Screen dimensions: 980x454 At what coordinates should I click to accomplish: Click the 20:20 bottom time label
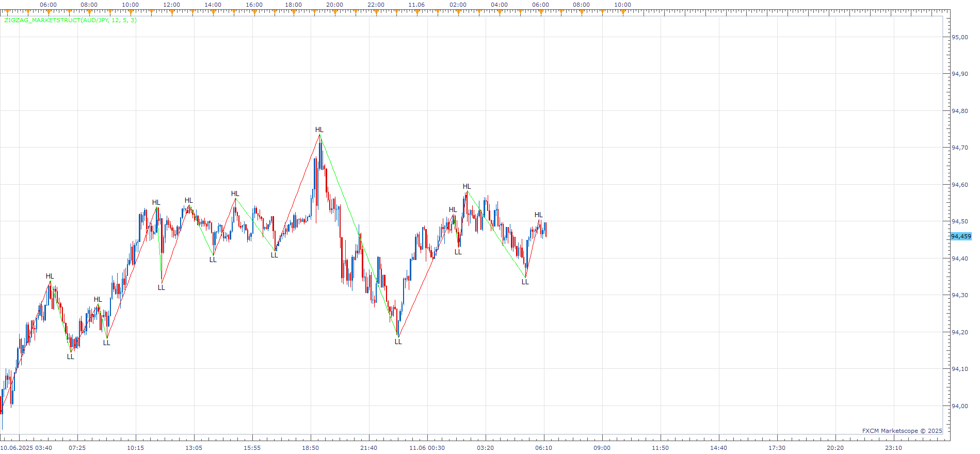[836, 448]
